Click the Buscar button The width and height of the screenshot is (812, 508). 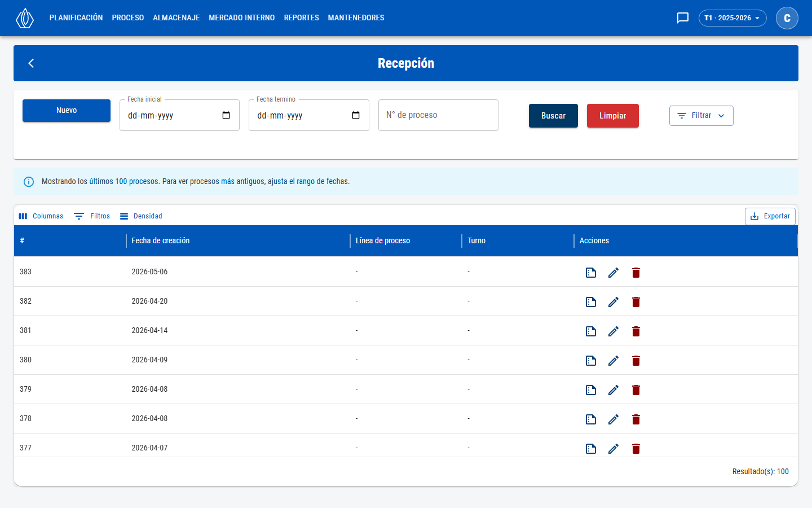553,116
